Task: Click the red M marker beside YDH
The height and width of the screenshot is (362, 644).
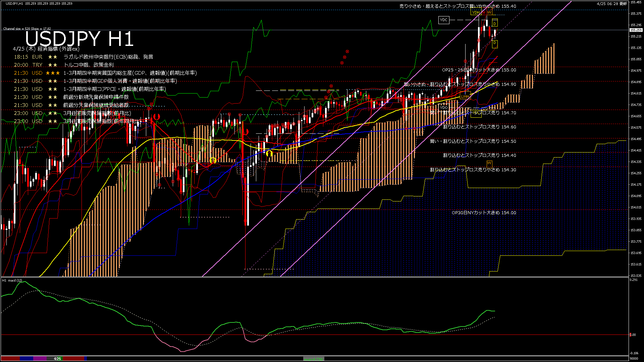Action: (484, 12)
